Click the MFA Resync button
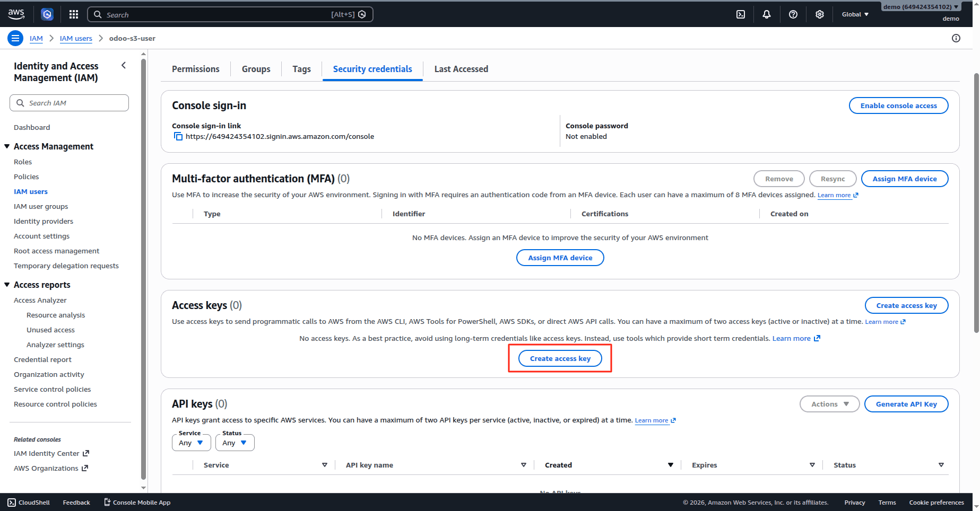The image size is (980, 511). tap(833, 179)
